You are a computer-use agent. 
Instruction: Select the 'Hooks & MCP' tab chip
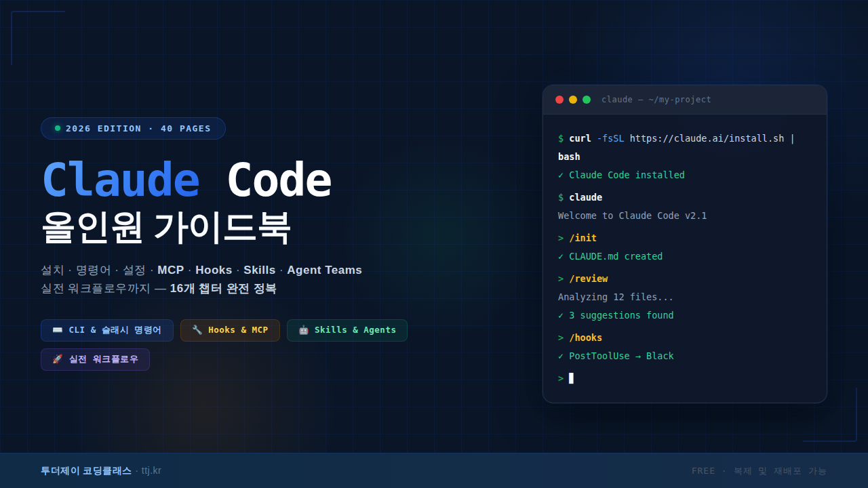point(230,330)
